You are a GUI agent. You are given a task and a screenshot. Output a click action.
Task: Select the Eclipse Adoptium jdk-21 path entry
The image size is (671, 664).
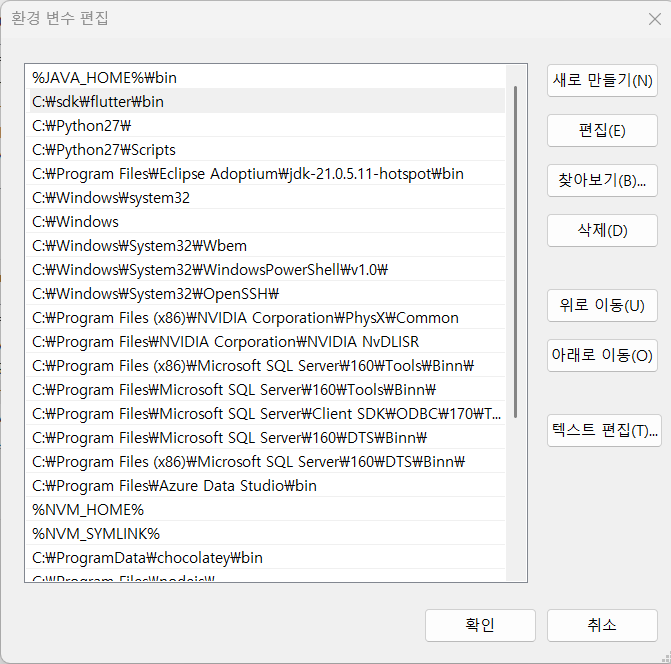point(266,174)
